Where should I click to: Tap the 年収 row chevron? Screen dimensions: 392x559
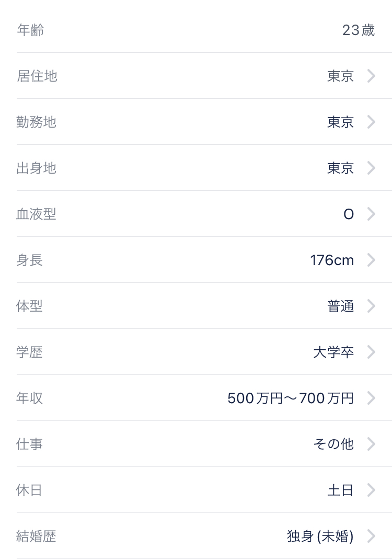pyautogui.click(x=371, y=398)
